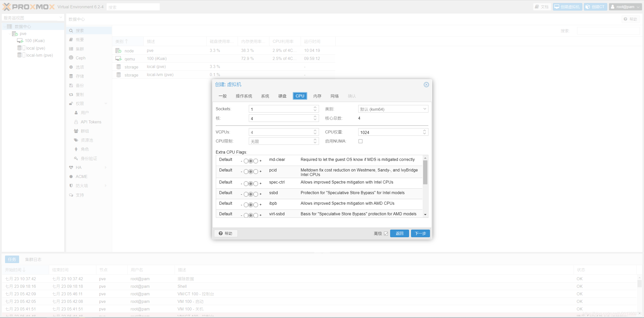This screenshot has width=644, height=318.
Task: Click the API Tokens user icon
Action: point(76,122)
